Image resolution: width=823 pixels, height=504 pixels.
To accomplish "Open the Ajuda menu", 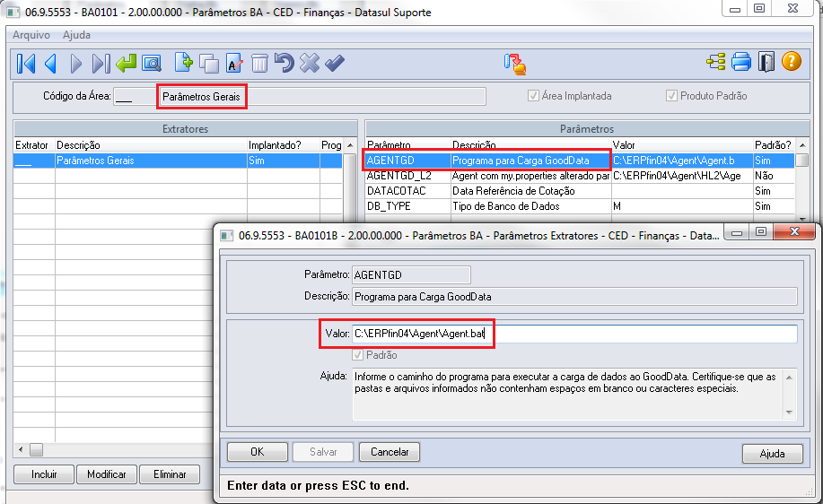I will coord(76,35).
